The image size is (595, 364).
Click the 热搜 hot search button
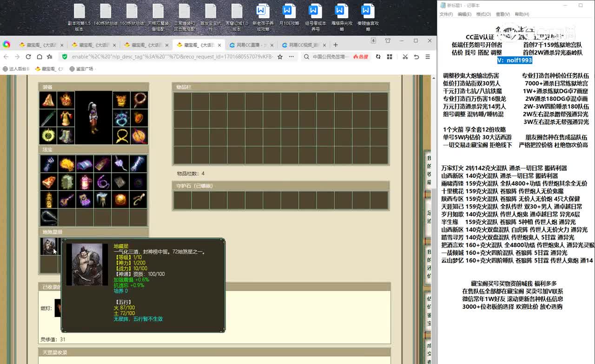(x=361, y=57)
